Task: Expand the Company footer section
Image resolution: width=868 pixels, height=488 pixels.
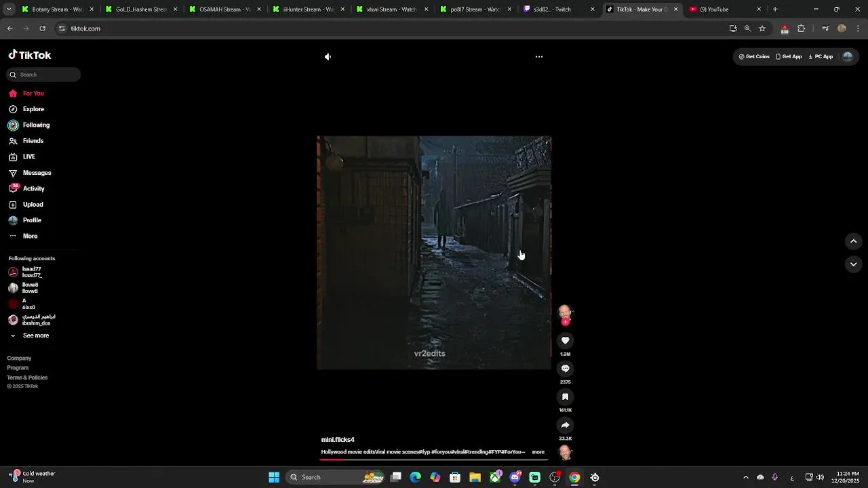Action: [19, 358]
